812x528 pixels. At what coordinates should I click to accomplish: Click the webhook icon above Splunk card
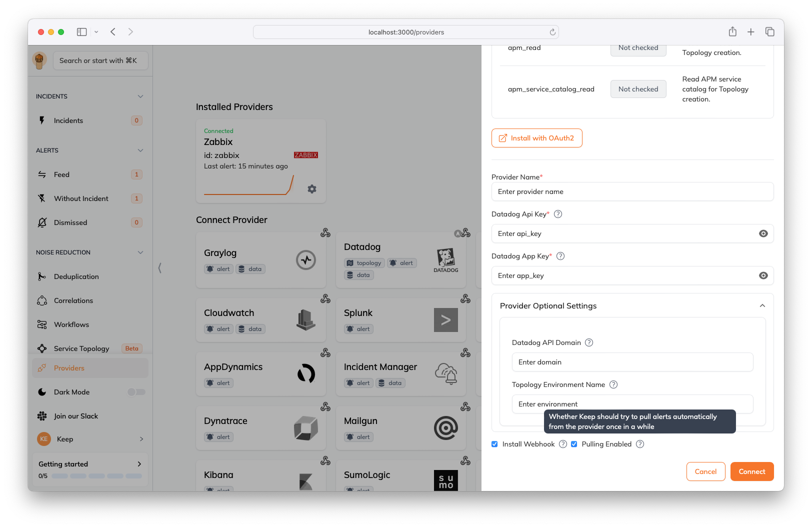click(465, 299)
